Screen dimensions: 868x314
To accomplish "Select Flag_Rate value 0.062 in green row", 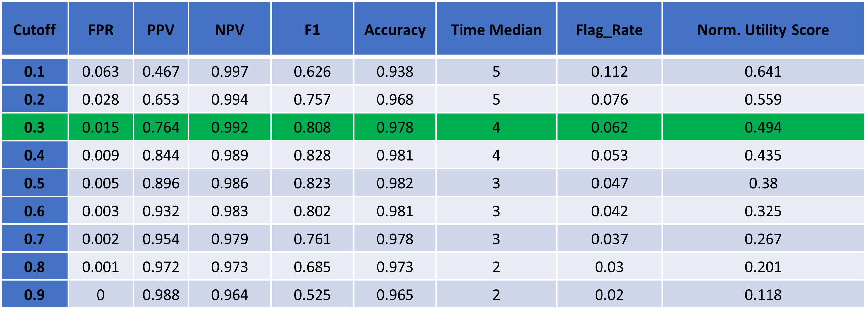I will click(x=609, y=127).
